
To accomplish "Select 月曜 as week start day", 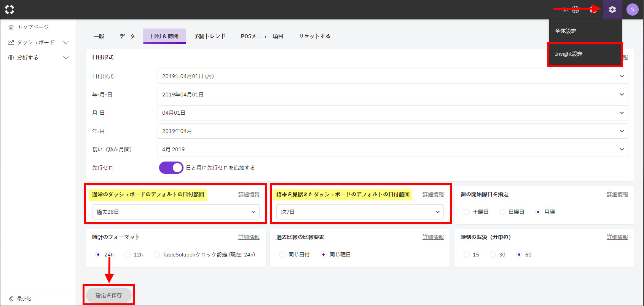I will click(x=538, y=212).
